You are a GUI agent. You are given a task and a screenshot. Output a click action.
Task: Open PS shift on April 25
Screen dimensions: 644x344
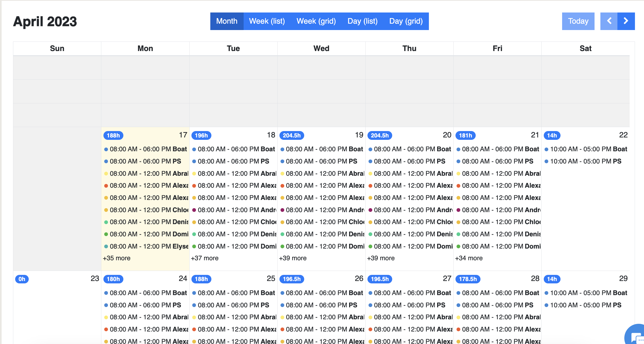pos(233,305)
